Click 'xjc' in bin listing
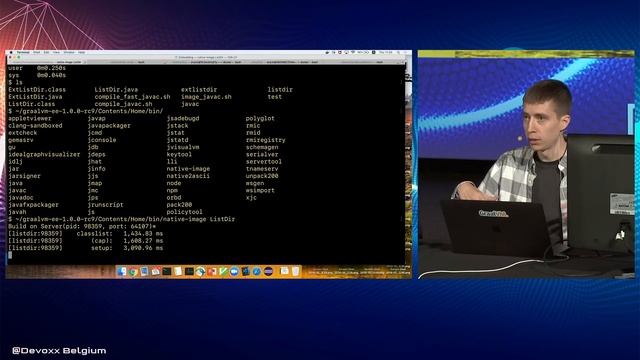The image size is (640, 360). coord(251,198)
